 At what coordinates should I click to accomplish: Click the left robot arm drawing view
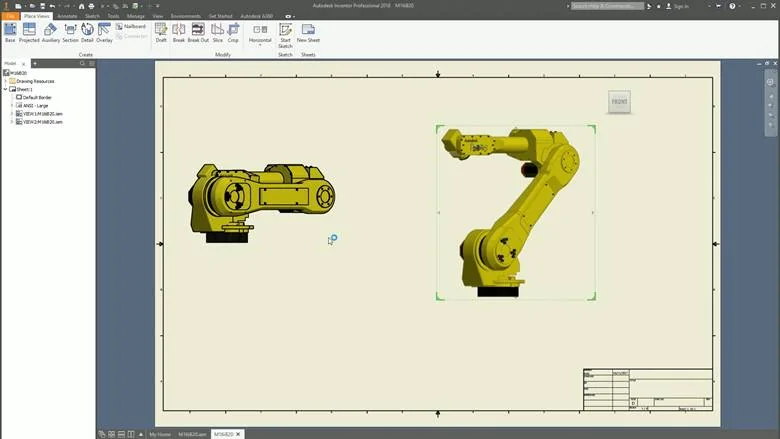[x=261, y=203]
